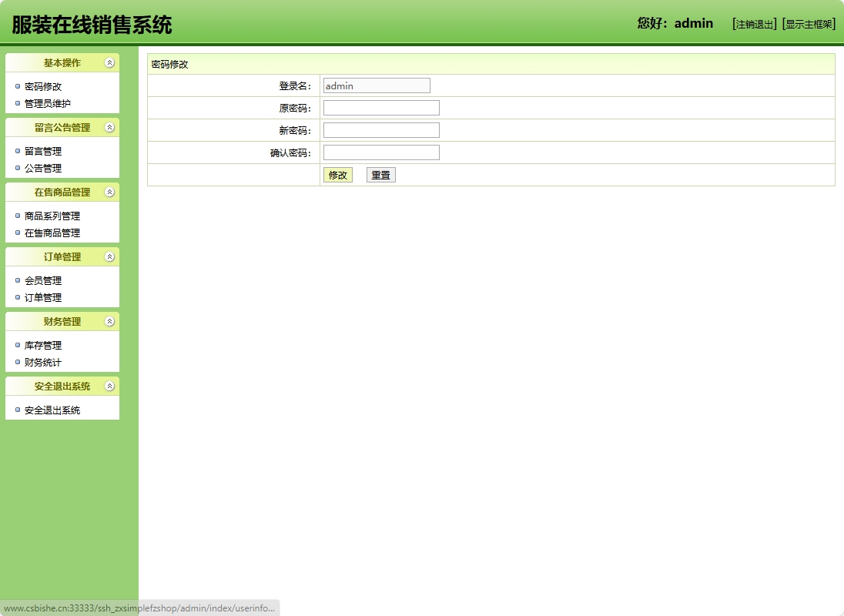Click the bullet icon beside 商品系列管理
This screenshot has width=844, height=616.
coord(18,215)
